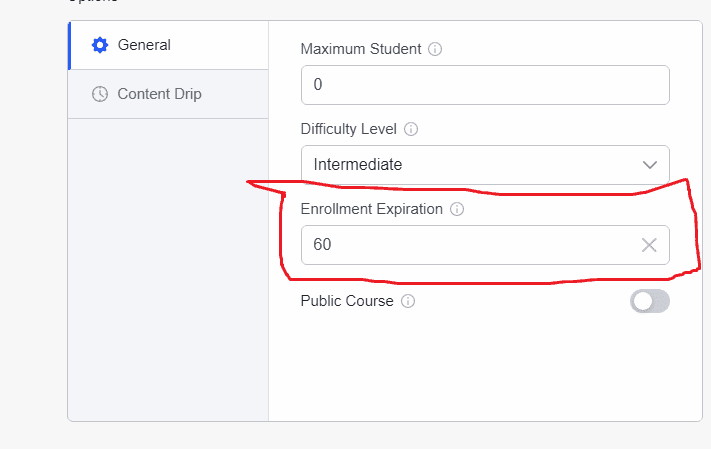
Task: Clear the Enrollment Expiration value with the X
Action: pyautogui.click(x=649, y=245)
